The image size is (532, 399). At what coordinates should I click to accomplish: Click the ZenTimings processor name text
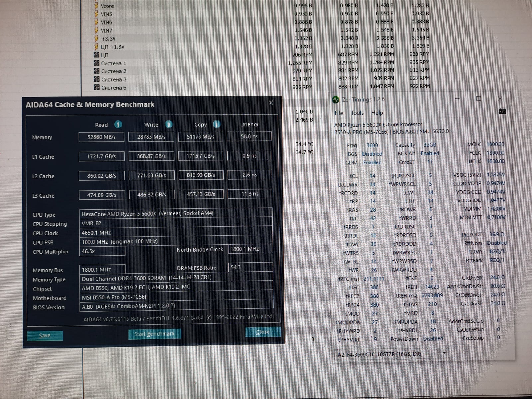pos(378,125)
